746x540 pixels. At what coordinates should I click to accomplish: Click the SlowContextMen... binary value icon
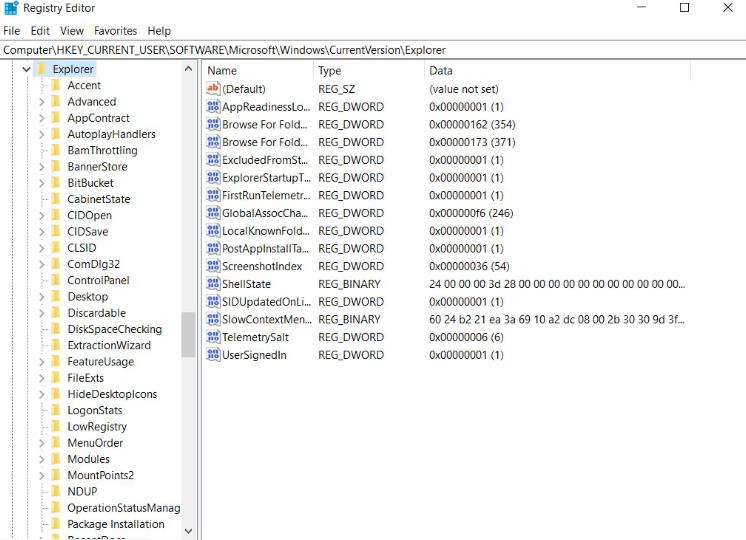click(213, 319)
